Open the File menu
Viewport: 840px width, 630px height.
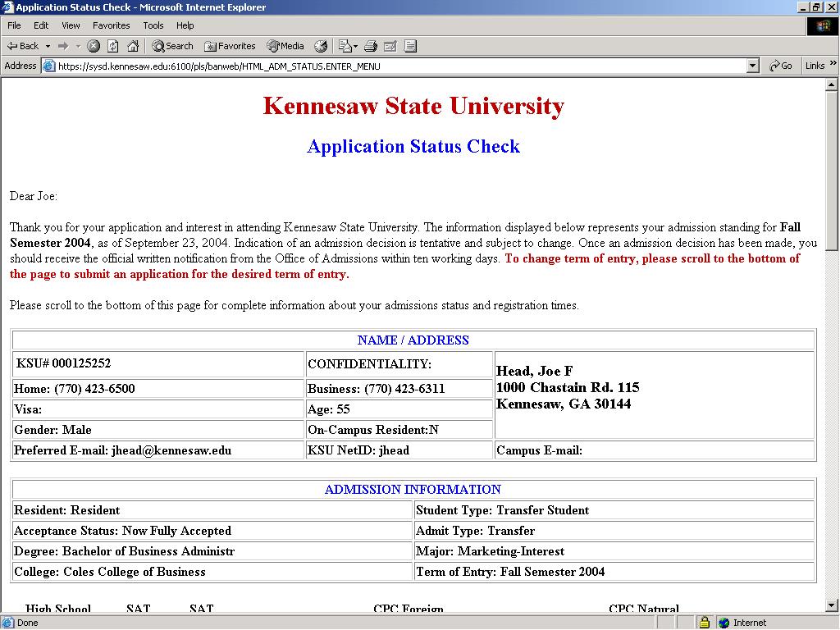[14, 25]
